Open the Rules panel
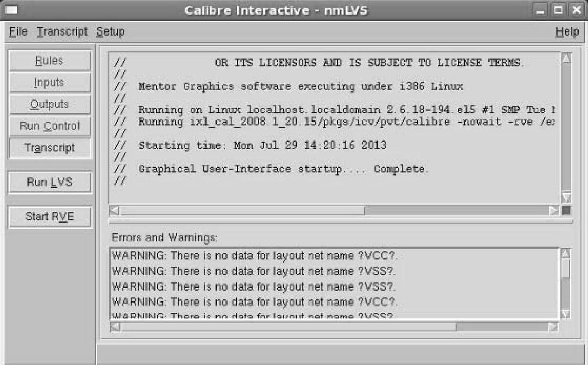Image resolution: width=588 pixels, height=365 pixels. [x=50, y=61]
